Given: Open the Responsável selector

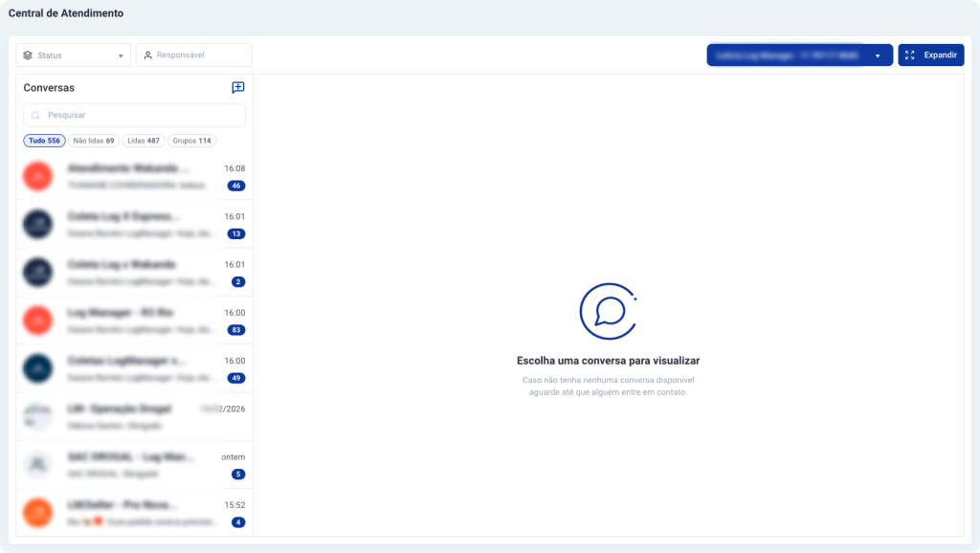Looking at the screenshot, I should (194, 55).
